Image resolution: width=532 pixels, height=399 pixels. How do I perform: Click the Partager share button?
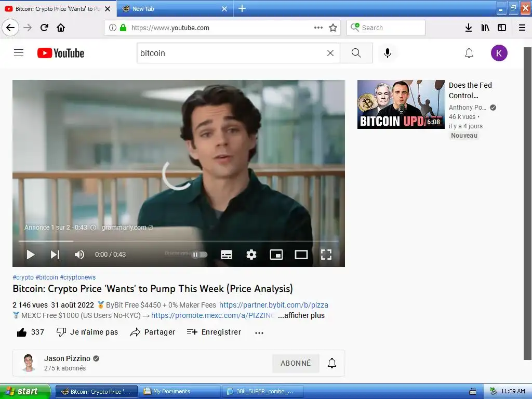153,332
